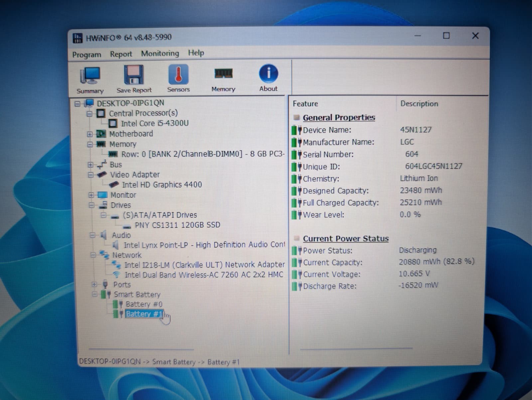
Task: Click the Central Processor(s) chip icon
Action: [x=101, y=114]
